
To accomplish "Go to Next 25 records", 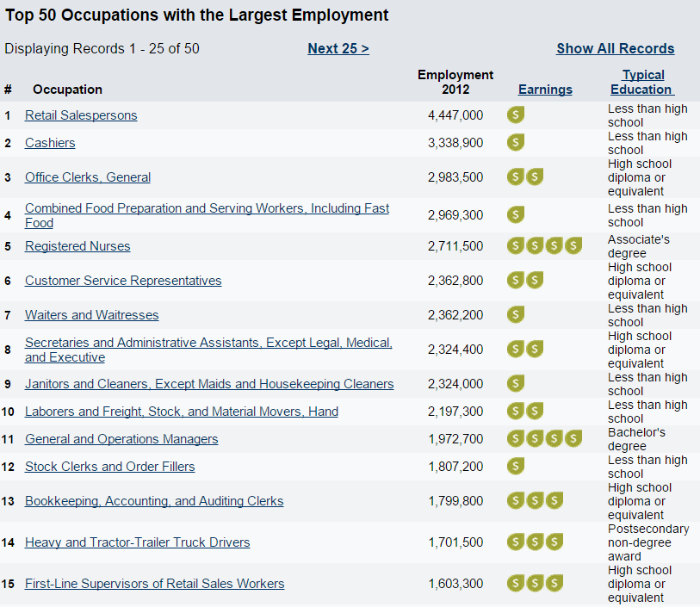I will [x=338, y=48].
